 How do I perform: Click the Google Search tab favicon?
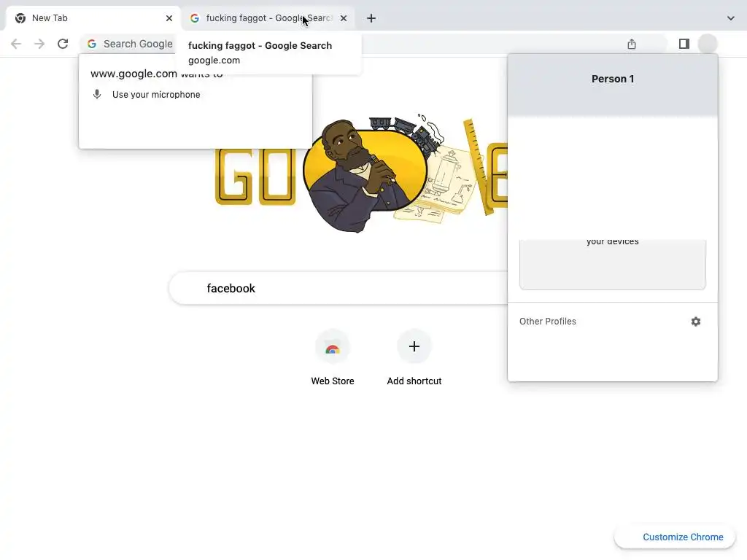coord(194,18)
